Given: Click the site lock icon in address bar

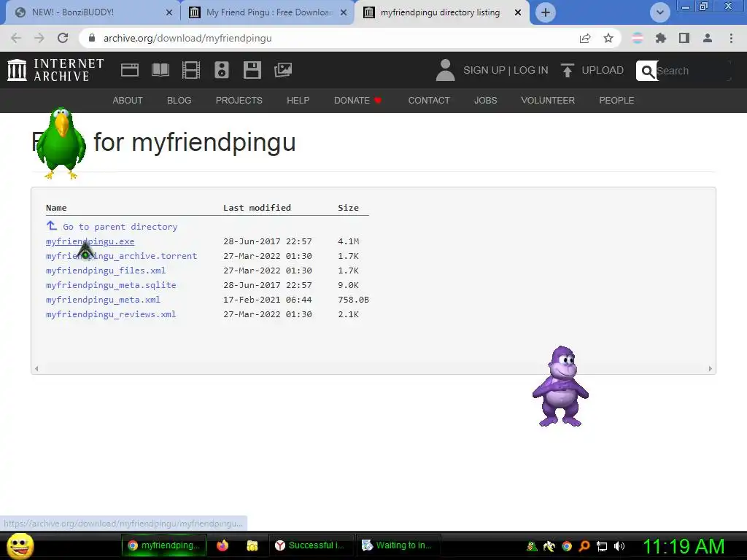Looking at the screenshot, I should (92, 38).
